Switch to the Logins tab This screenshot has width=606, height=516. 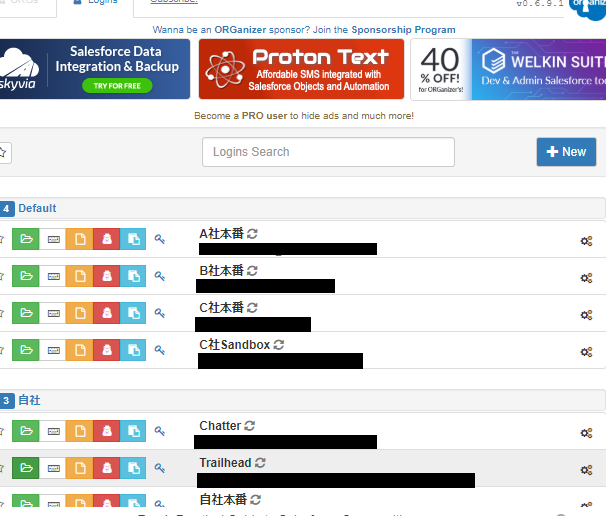[x=95, y=3]
